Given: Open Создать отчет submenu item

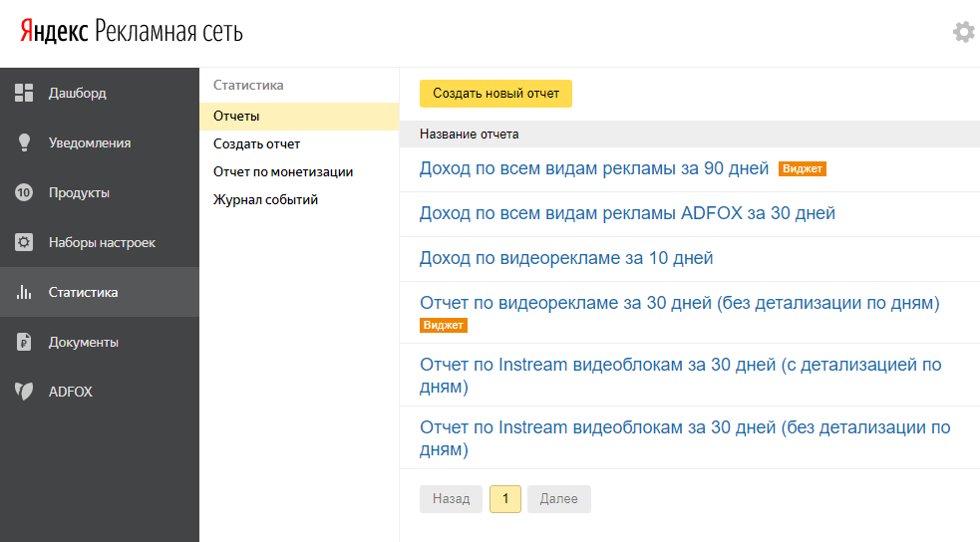Looking at the screenshot, I should pos(256,144).
